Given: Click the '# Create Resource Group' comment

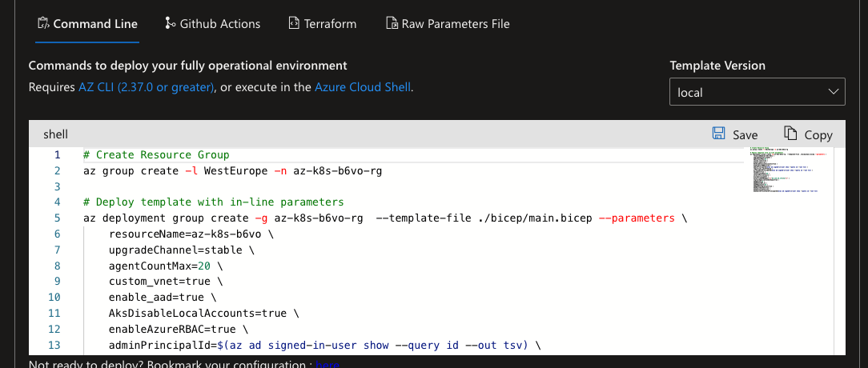Looking at the screenshot, I should 156,155.
